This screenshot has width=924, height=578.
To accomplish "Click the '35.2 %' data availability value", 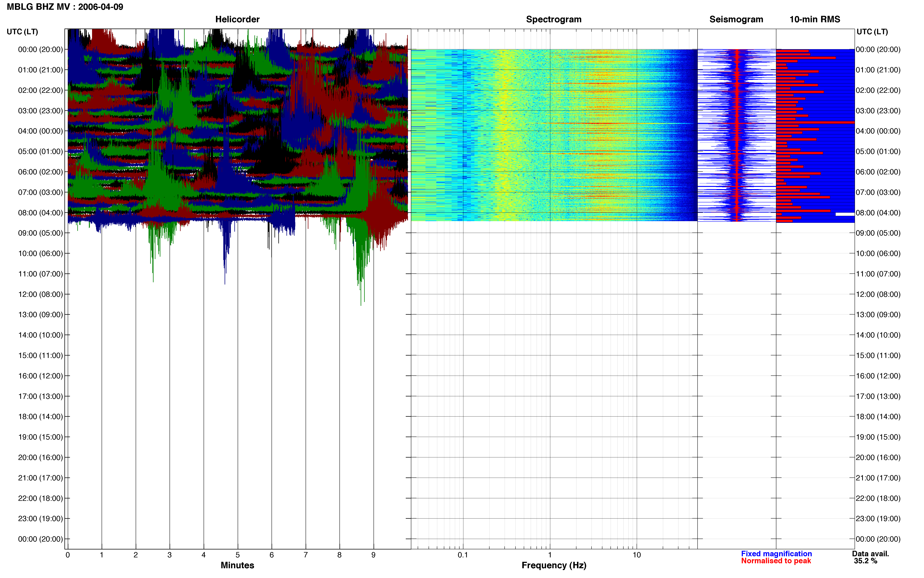I will [865, 561].
